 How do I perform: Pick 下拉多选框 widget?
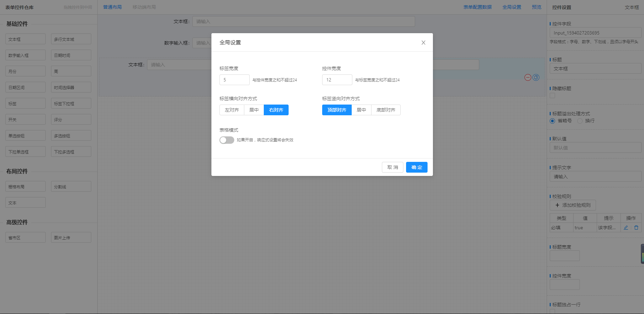click(x=71, y=151)
